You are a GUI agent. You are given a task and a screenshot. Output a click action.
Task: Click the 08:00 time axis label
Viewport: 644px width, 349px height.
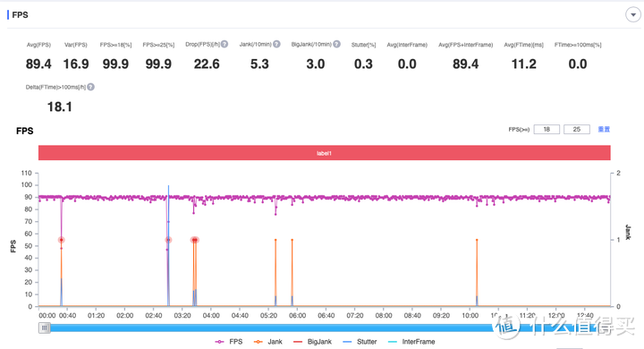[x=384, y=316]
